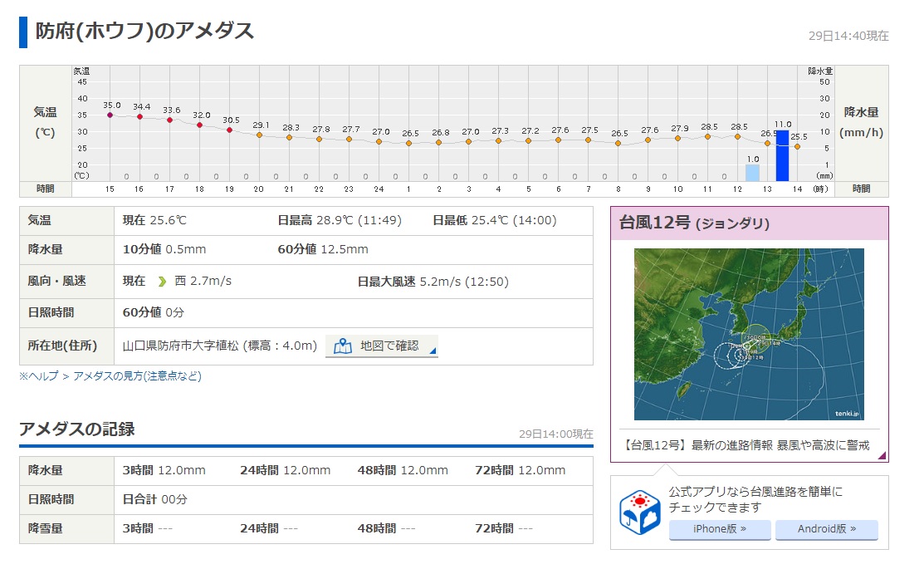The image size is (924, 569).
Task: Click the 32.0 temperature data point
Action: [200, 125]
